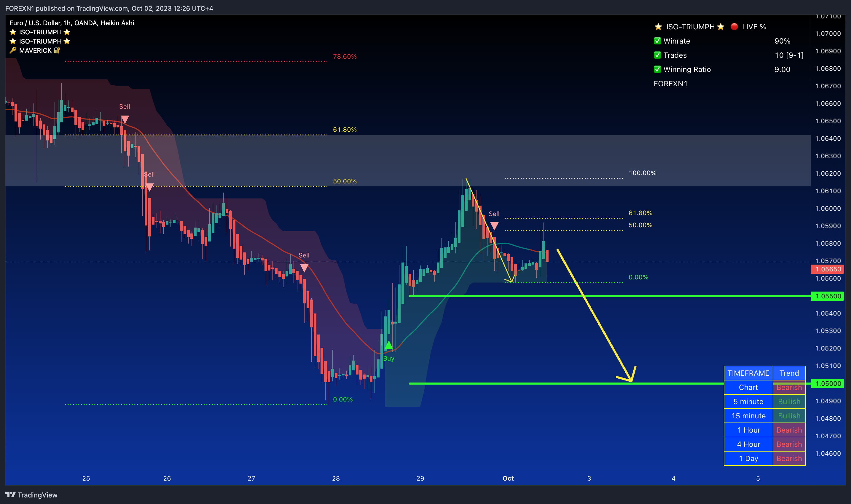
Task: Click the LIVE % label
Action: (x=754, y=27)
